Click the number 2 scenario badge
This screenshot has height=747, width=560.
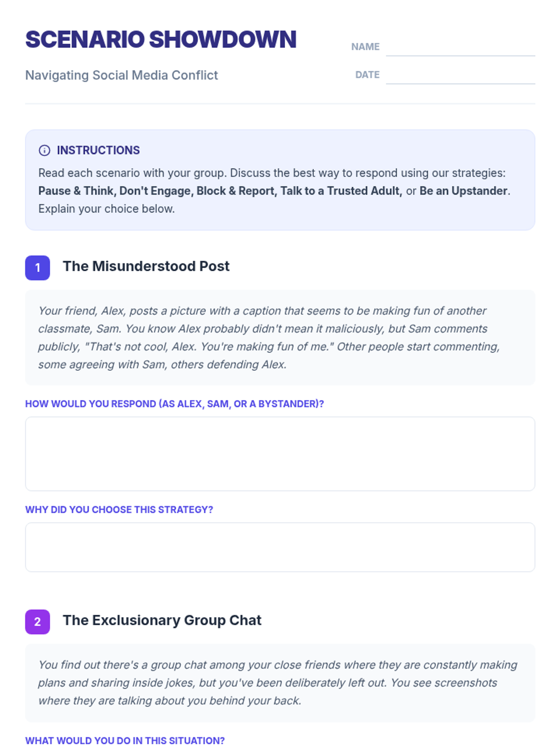point(37,621)
